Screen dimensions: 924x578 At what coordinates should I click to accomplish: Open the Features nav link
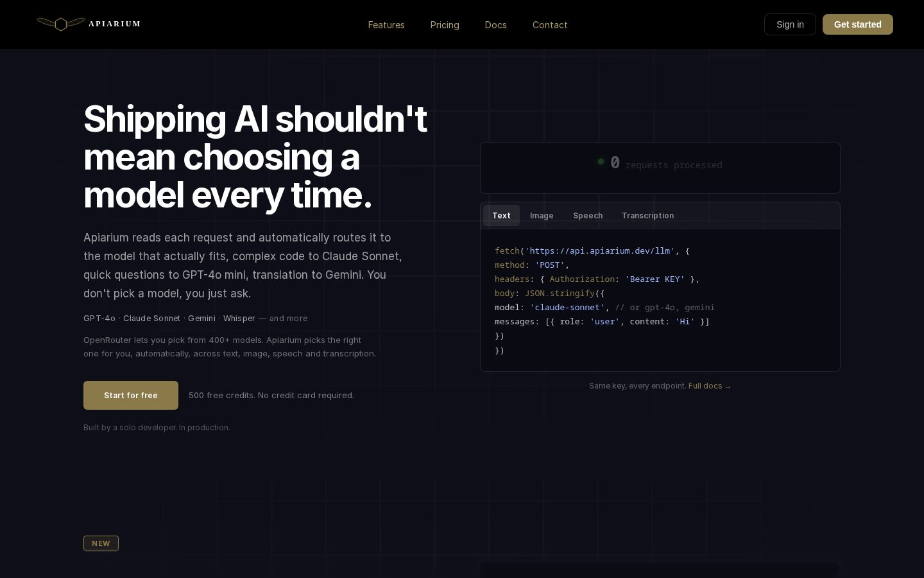coord(386,25)
